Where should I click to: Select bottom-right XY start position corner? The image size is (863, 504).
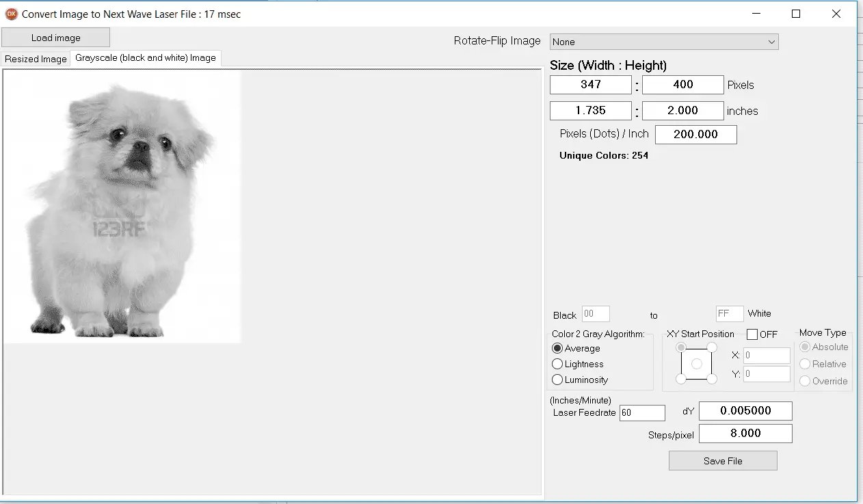pyautogui.click(x=712, y=379)
